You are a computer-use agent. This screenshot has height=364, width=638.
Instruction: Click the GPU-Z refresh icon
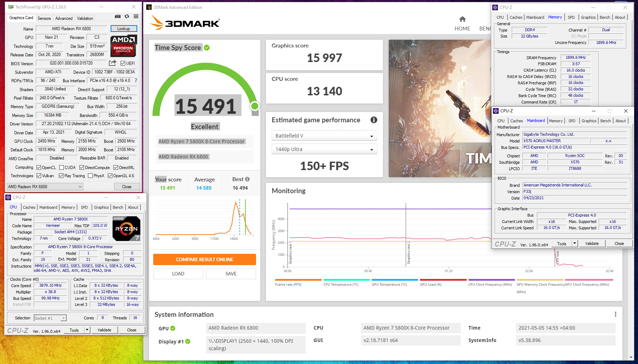127,16
